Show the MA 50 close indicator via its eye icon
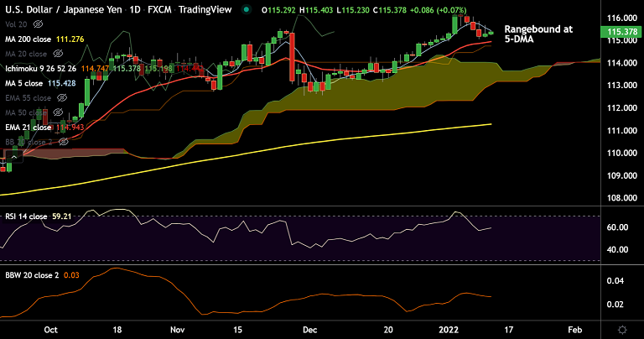Viewport: 644px width, 339px height. [59, 112]
